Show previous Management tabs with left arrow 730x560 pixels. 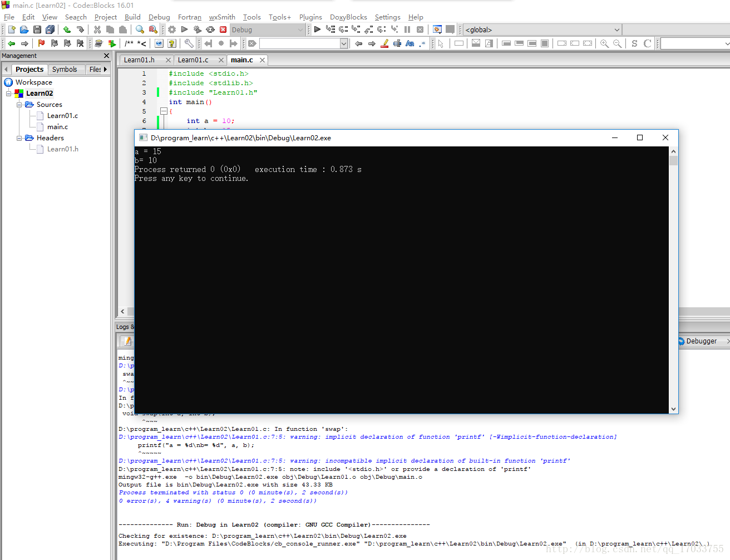coord(6,69)
